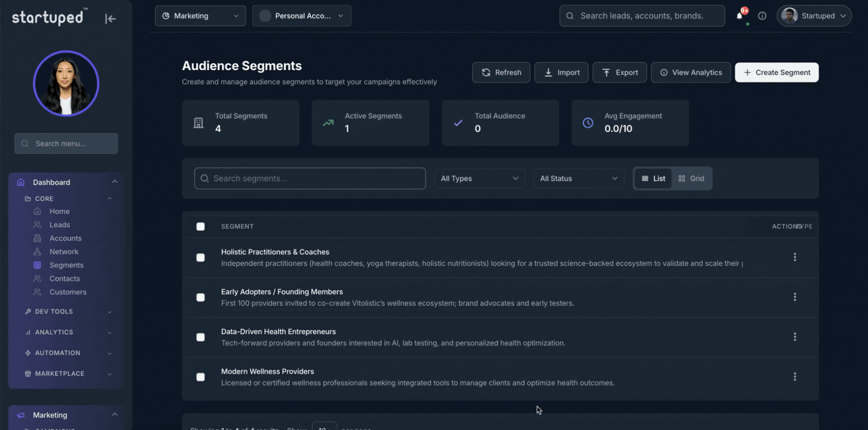Open the info icon near notifications

762,15
